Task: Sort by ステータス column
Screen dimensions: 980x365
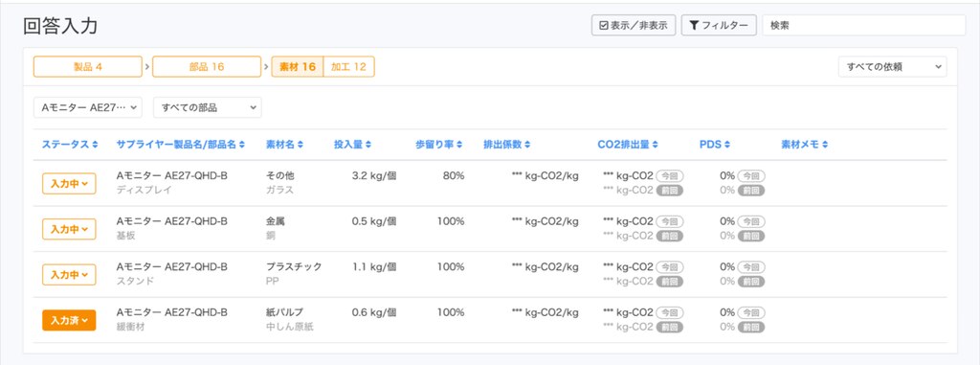Action: (x=70, y=145)
